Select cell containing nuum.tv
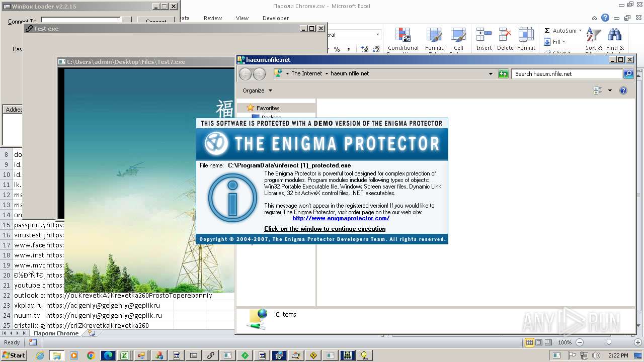 pos(29,315)
